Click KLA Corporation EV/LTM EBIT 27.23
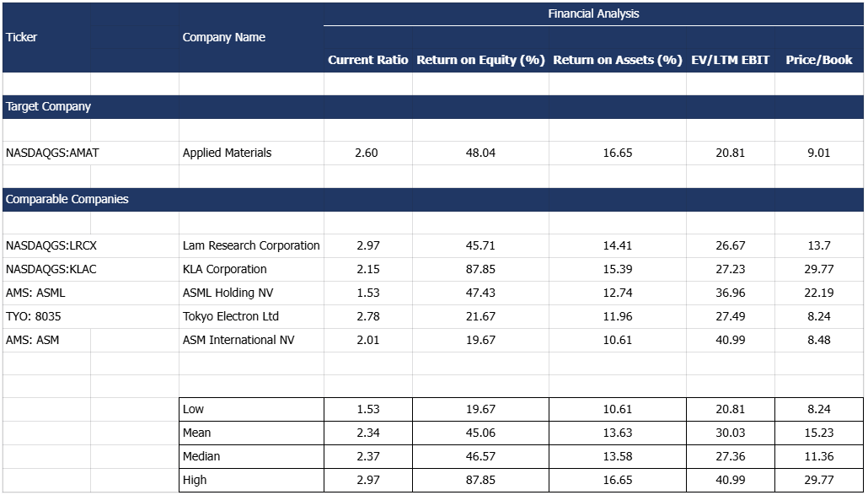This screenshot has width=868, height=495. point(730,269)
